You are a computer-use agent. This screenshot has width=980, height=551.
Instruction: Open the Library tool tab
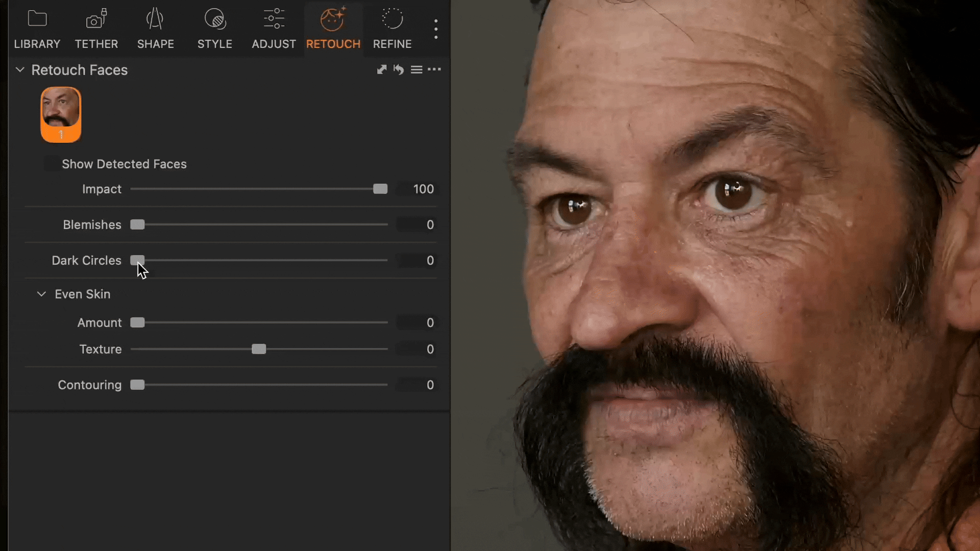[x=37, y=29]
